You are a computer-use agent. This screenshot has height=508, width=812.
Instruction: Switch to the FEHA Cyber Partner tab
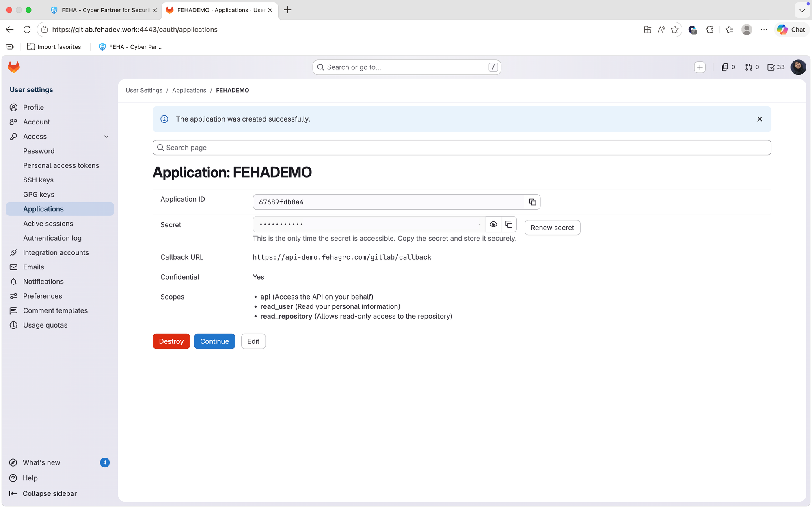pyautogui.click(x=104, y=10)
